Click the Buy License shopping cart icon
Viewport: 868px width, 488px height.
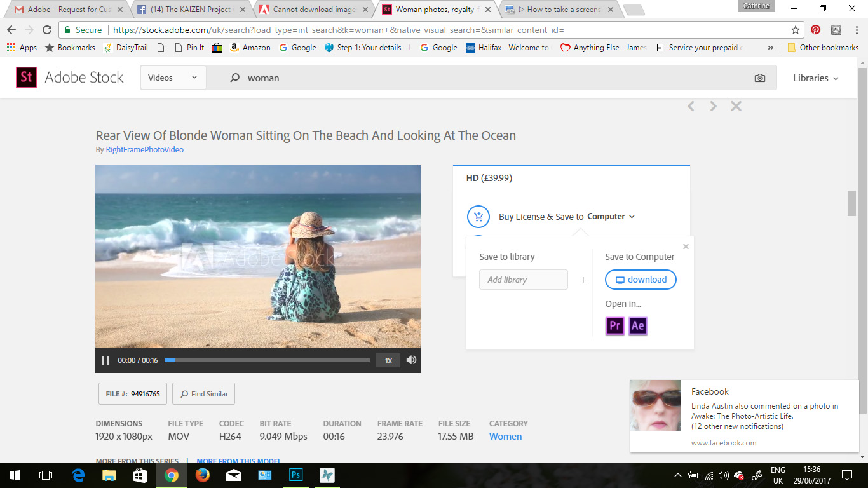click(478, 217)
